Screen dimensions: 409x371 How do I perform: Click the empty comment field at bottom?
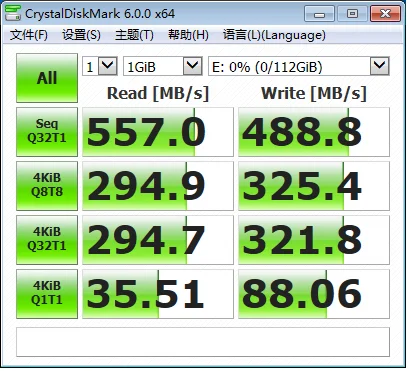203,342
